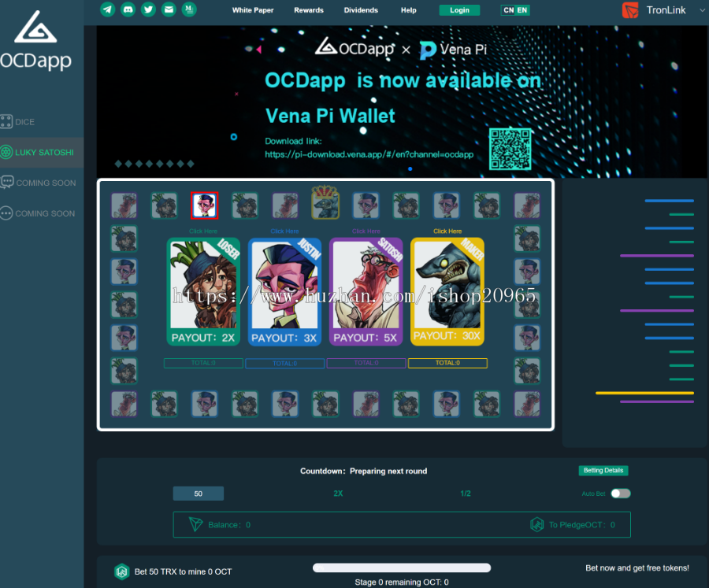The width and height of the screenshot is (709, 588).
Task: Click 'Bet now and get free tokens!' text
Action: tap(637, 568)
